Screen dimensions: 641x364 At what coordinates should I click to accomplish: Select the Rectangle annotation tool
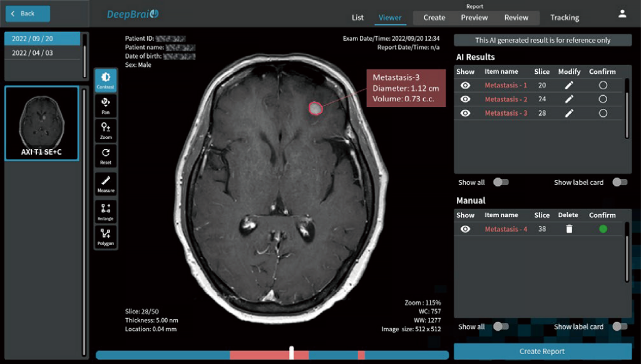click(106, 211)
